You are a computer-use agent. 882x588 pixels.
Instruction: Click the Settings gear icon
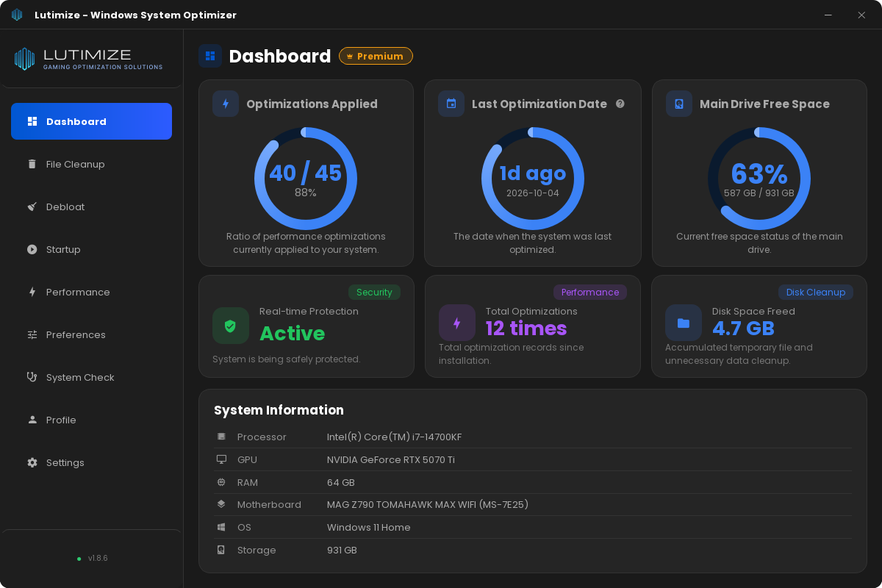(32, 462)
